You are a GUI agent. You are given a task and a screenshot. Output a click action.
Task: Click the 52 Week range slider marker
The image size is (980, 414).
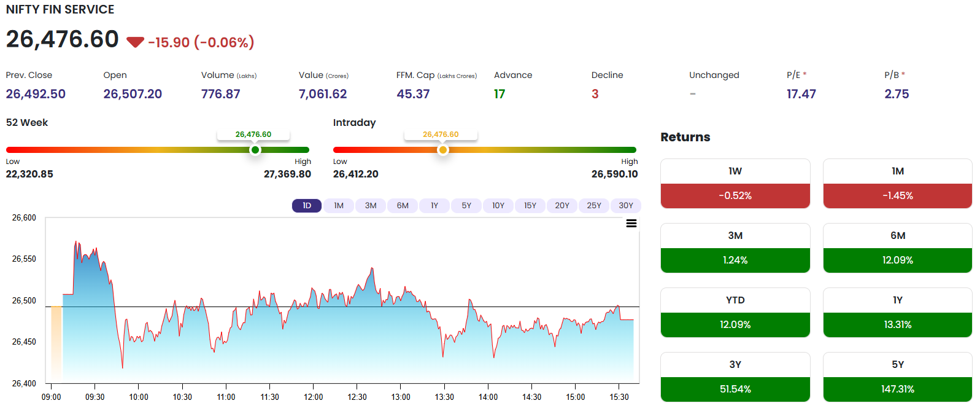tap(255, 150)
